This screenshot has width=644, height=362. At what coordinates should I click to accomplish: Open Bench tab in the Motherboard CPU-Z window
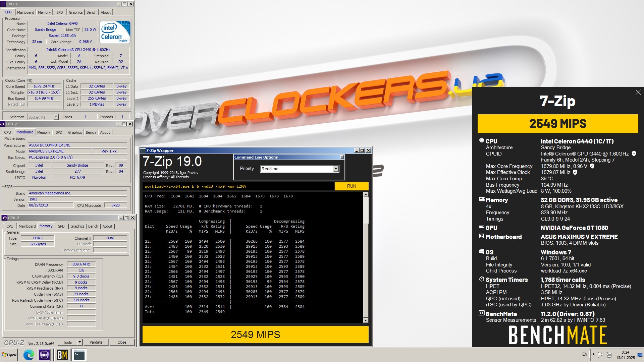point(91,132)
